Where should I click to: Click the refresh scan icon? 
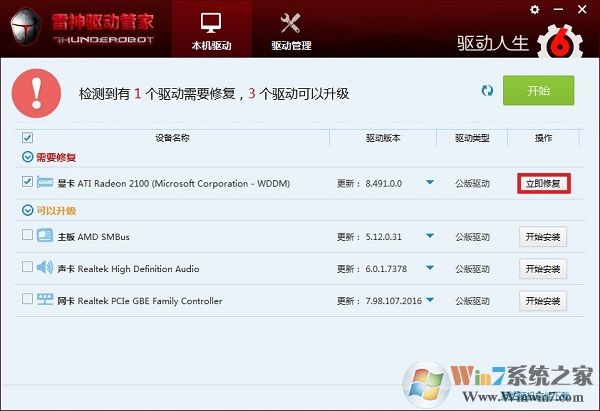click(x=487, y=91)
